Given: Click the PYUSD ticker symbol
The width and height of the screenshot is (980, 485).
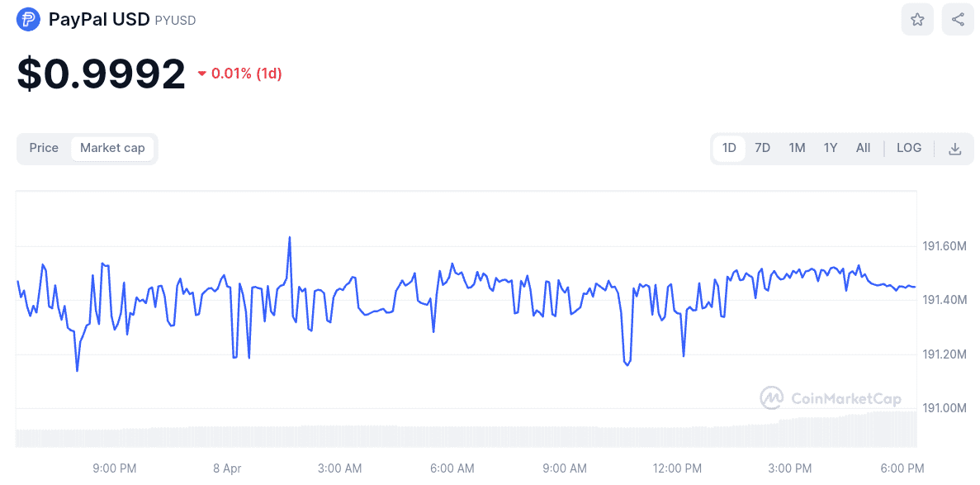Looking at the screenshot, I should point(175,21).
